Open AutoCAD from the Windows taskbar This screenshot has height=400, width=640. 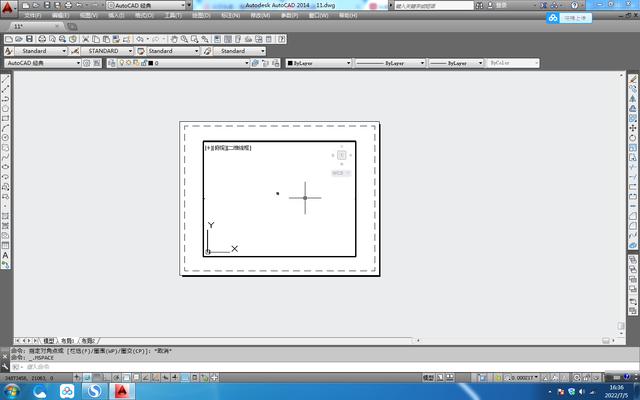click(x=123, y=390)
